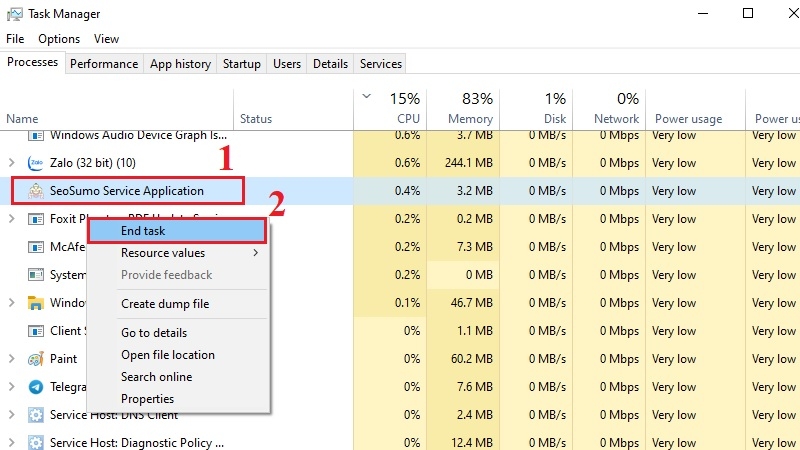The image size is (800, 450).
Task: Expand the Zalo (32 bit) process group
Action: [11, 163]
